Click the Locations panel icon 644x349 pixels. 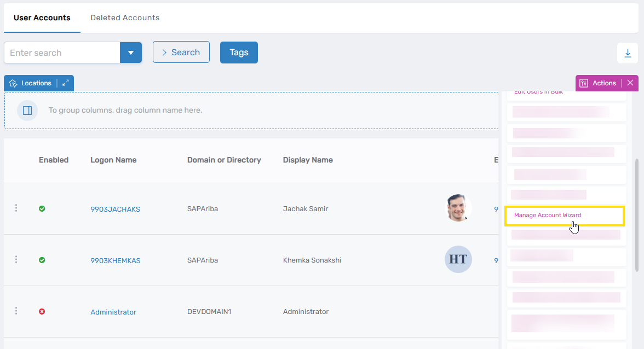click(12, 83)
